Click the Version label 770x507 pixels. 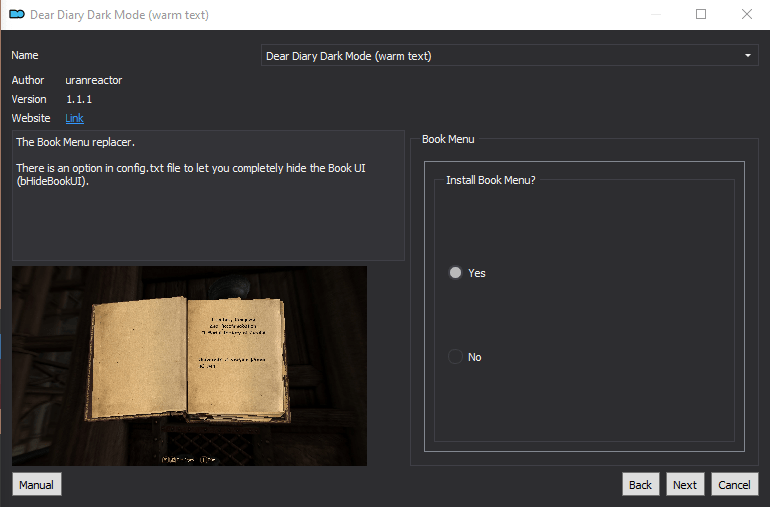[29, 99]
